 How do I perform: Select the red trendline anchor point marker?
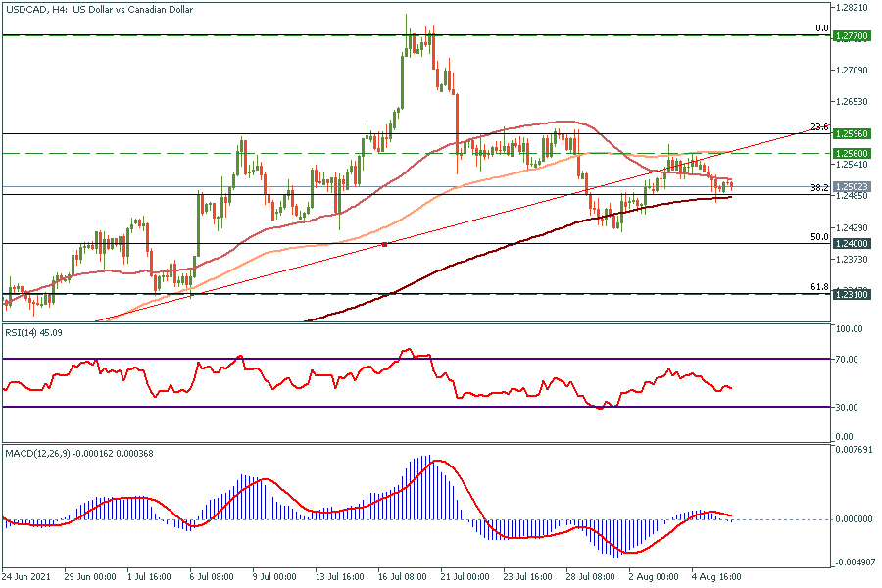point(384,244)
